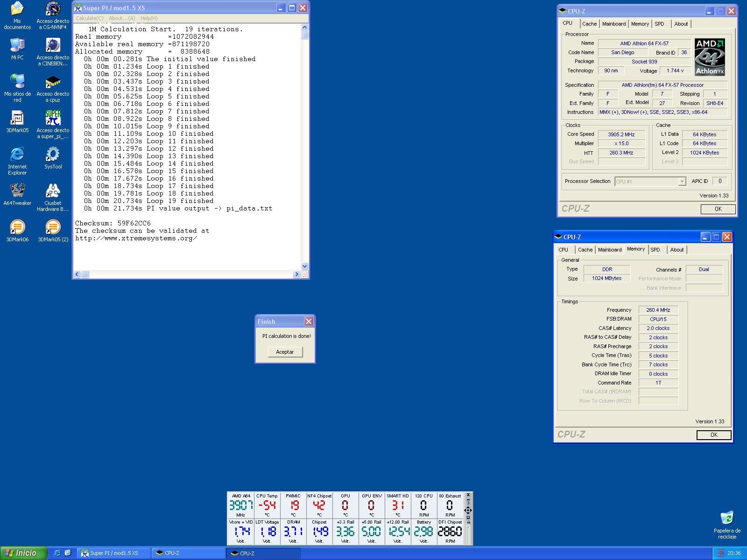Click Super PI taskbar button
The height and width of the screenshot is (560, 747).
coord(113,553)
